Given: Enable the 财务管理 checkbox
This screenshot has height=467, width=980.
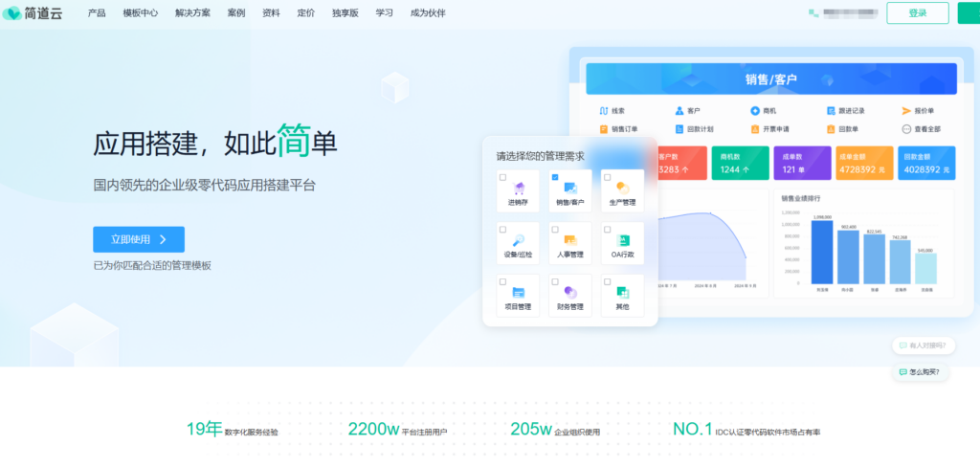Looking at the screenshot, I should click(x=555, y=281).
